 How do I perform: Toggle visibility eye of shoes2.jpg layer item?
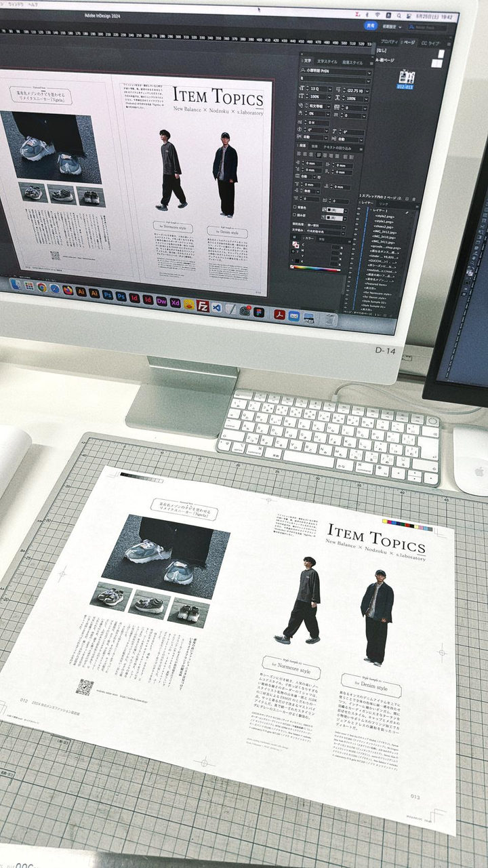(357, 224)
